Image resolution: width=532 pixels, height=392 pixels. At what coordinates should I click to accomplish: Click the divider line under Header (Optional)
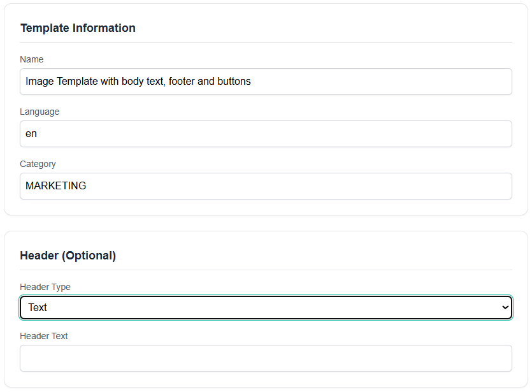click(266, 270)
